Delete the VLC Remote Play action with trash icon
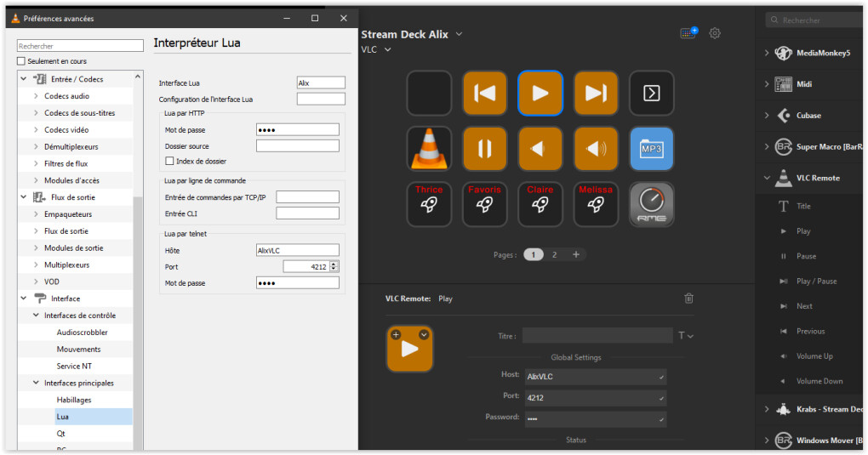This screenshot has width=868, height=455. coord(688,299)
